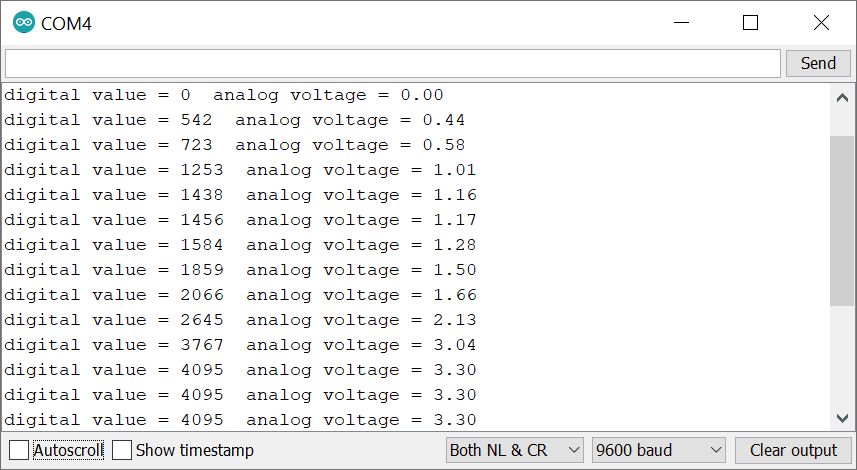
Task: Open the Both NL & CR line ending dropdown
Action: (514, 450)
